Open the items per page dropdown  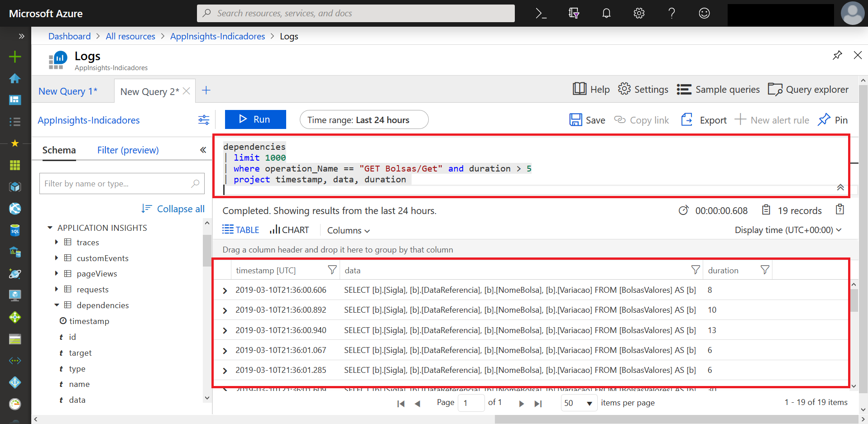click(x=579, y=403)
